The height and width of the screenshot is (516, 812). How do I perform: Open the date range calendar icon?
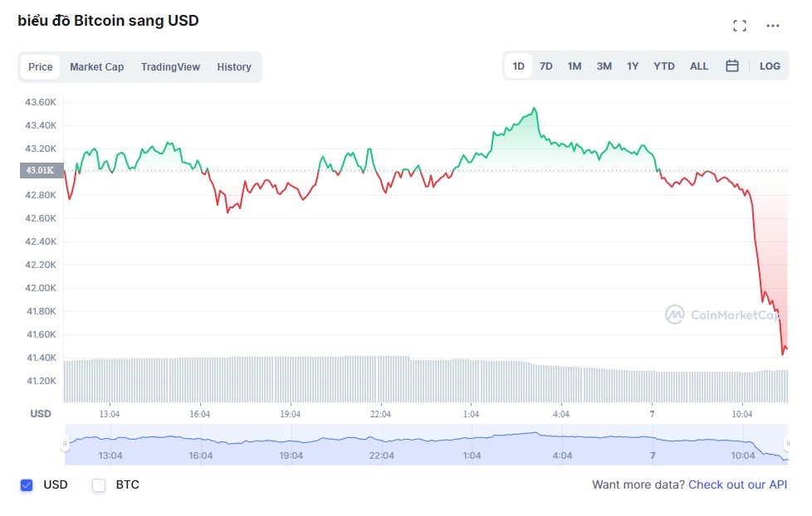(731, 66)
